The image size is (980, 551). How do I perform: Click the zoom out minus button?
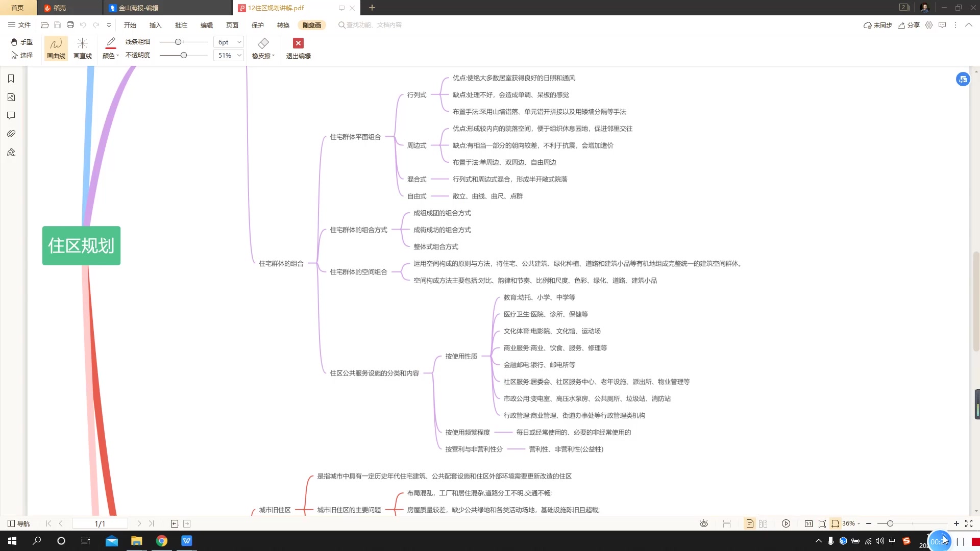(869, 523)
